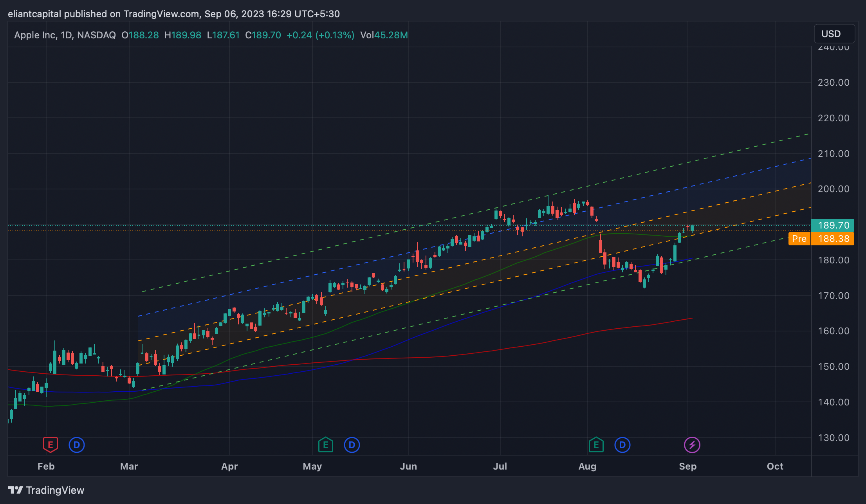The height and width of the screenshot is (504, 866).
Task: Click the TradingView logo at bottom left
Action: pos(16,490)
